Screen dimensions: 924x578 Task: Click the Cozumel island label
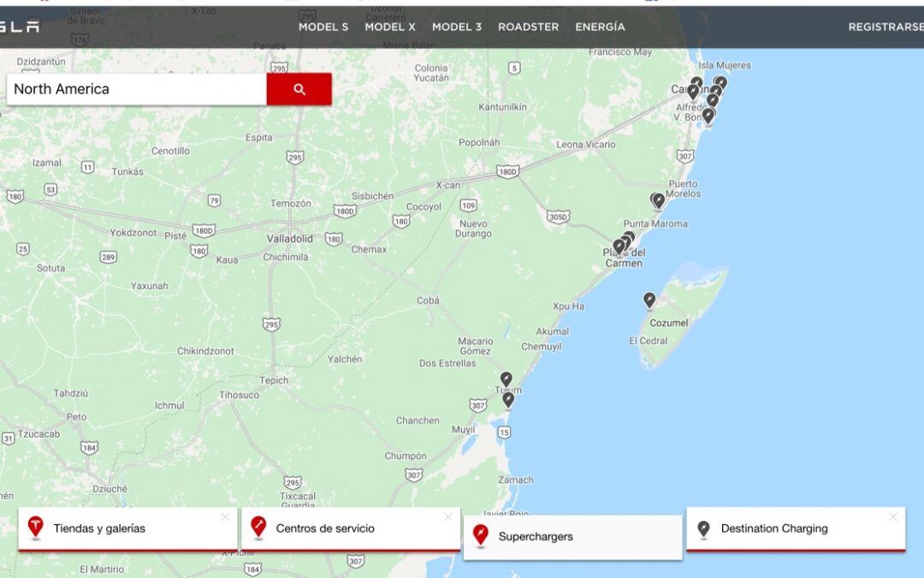668,323
